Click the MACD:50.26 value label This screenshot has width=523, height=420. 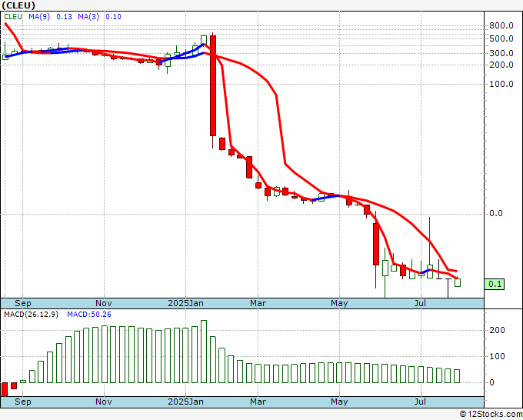(x=89, y=315)
